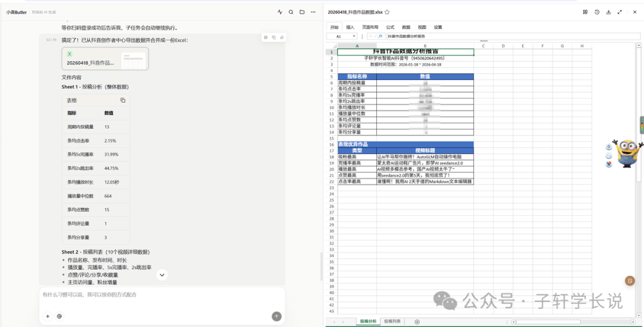Click the send arrow button
Screen dimensions: 644x327
277,316
